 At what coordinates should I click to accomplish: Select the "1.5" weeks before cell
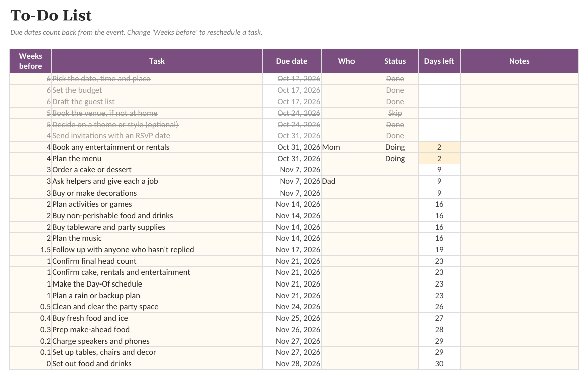(x=30, y=250)
